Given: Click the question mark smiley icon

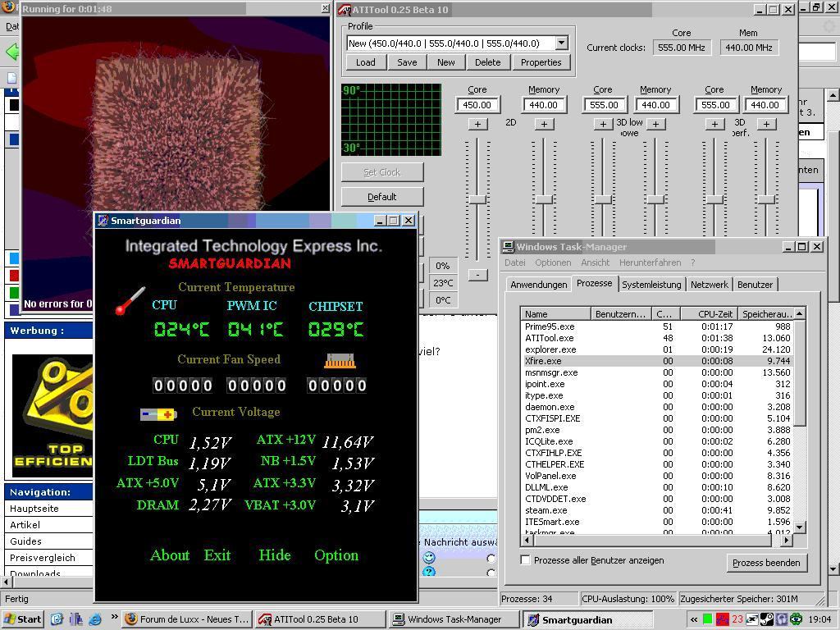Looking at the screenshot, I should [429, 572].
